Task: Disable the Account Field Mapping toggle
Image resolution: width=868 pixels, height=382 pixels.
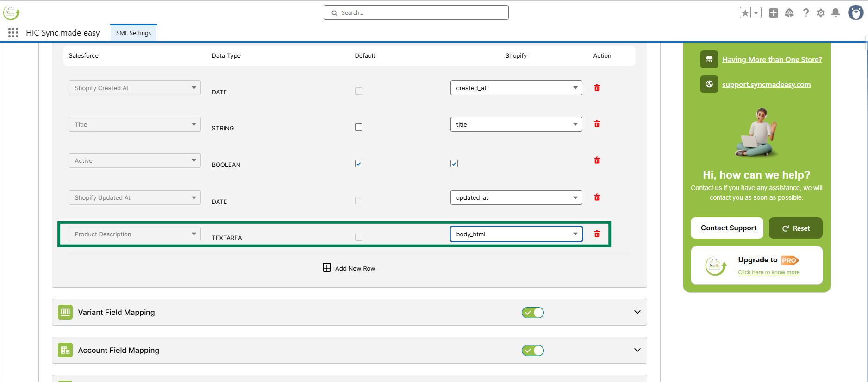Action: click(533, 351)
